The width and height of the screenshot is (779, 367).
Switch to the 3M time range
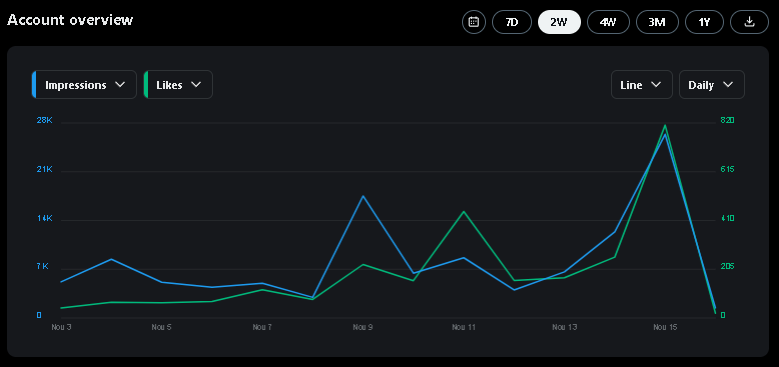pos(657,22)
